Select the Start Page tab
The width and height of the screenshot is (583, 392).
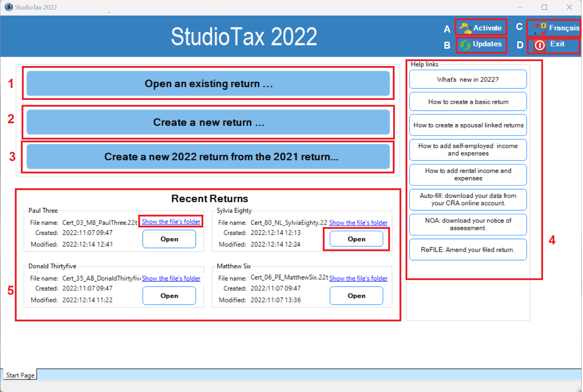[20, 375]
